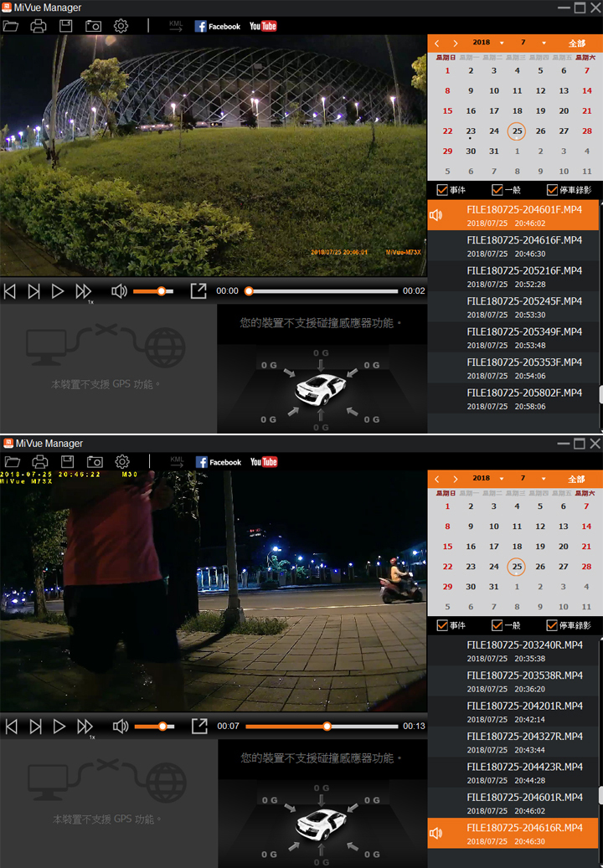Select FILE180725-203240R.MP4 in bottom list
This screenshot has height=868, width=603.
coord(513,650)
